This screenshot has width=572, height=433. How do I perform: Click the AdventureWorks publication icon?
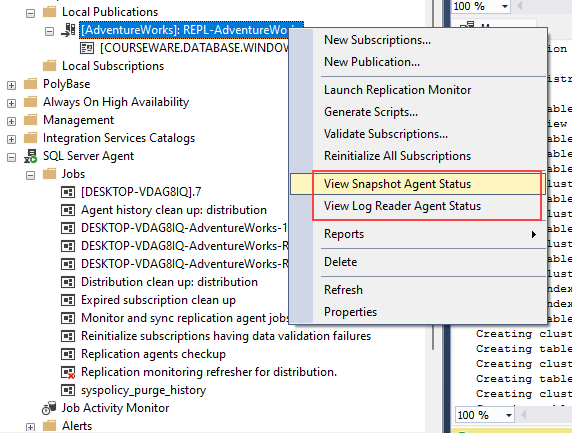click(x=68, y=30)
